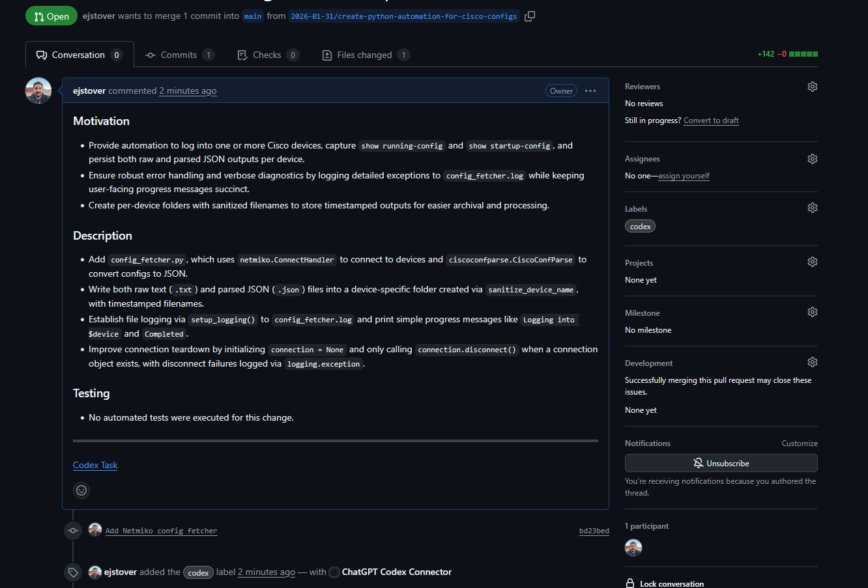Open the Reviewers settings gear
This screenshot has width=868, height=588.
point(812,86)
